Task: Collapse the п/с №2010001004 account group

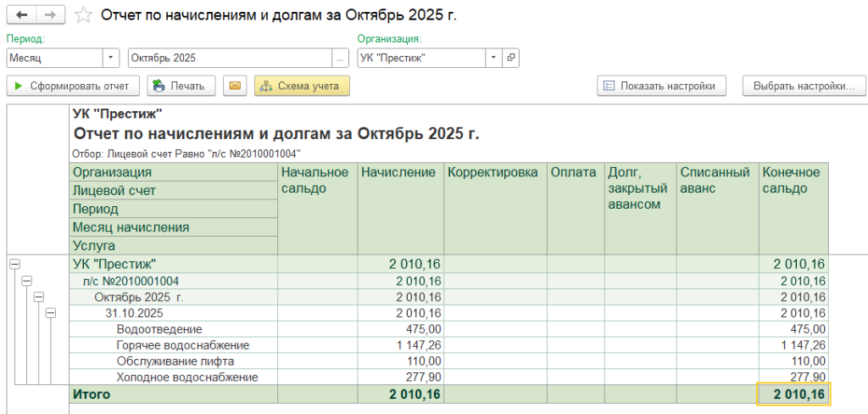Action: coord(25,281)
